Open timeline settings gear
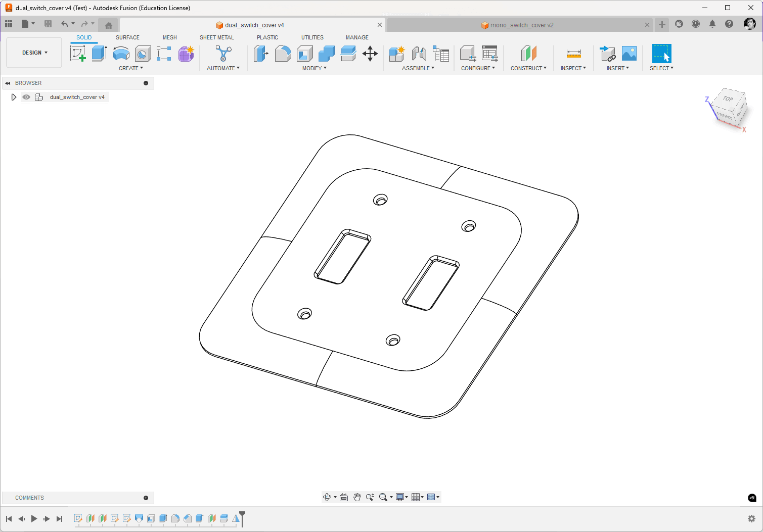Screen dimensions: 763x532 (x=751, y=519)
